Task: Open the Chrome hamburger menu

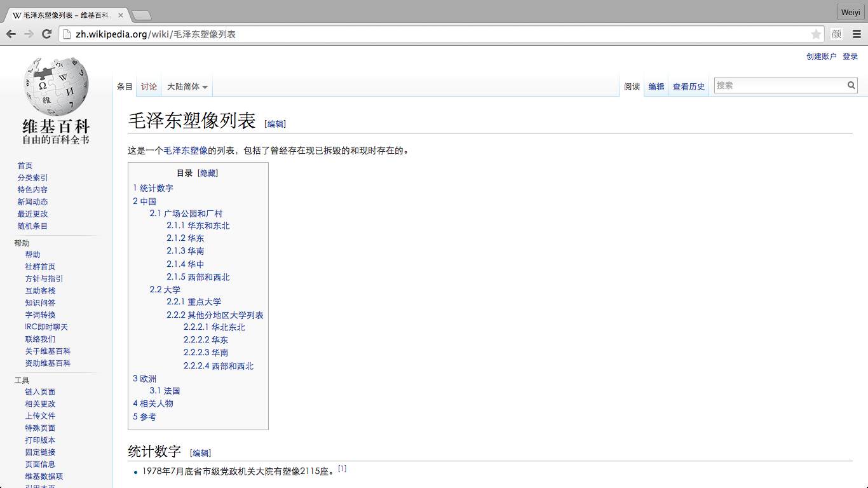Action: 857,34
